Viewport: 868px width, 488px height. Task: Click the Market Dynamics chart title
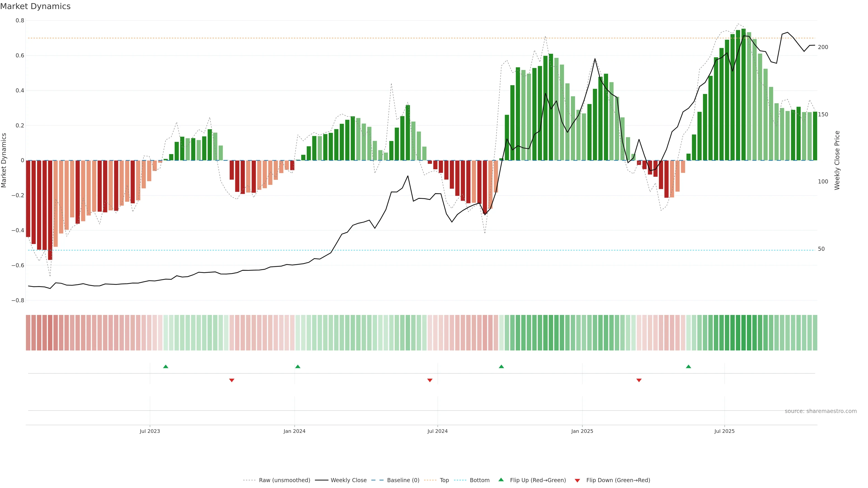(35, 6)
